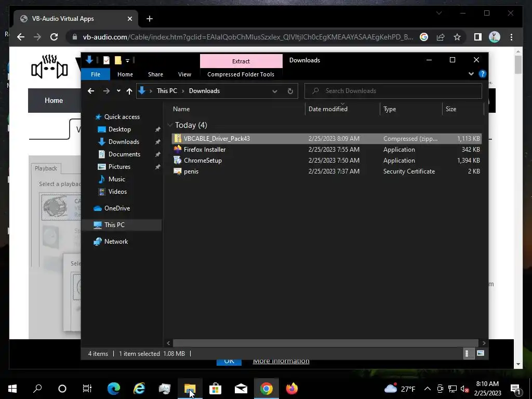Toggle the Chrome side panel
This screenshot has width=532, height=399.
(478, 37)
